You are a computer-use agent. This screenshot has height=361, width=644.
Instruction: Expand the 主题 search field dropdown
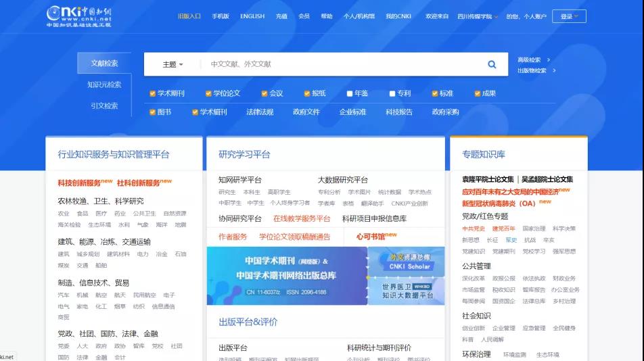coord(172,64)
